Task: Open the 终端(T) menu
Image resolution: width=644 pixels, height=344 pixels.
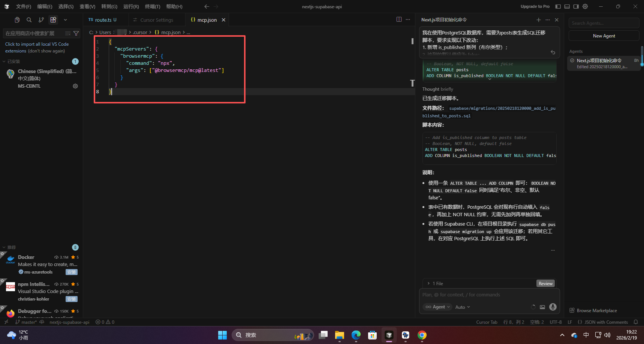Action: click(153, 6)
